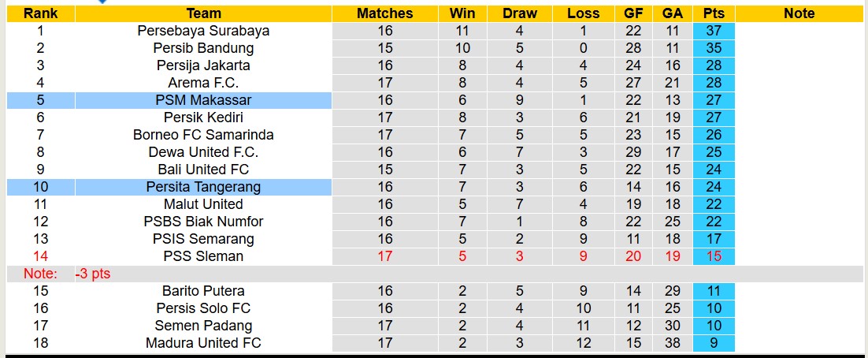The image size is (868, 358).
Task: Click PSS Sleman's red 15 points cell
Action: (x=714, y=256)
